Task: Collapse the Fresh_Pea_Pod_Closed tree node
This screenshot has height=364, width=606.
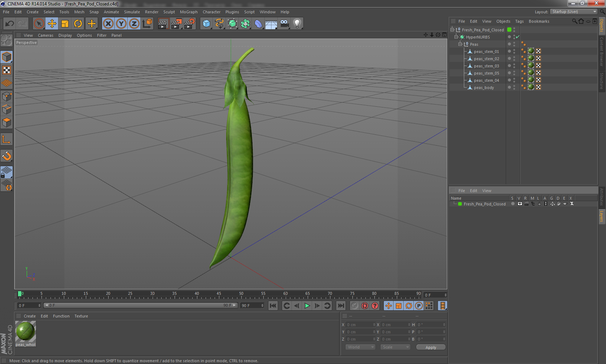Action: tap(452, 30)
